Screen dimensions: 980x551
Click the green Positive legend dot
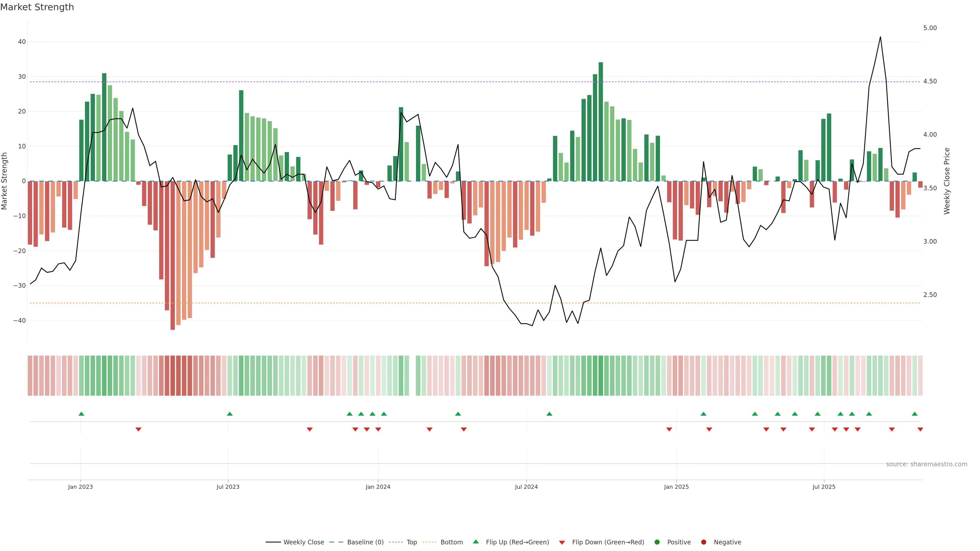click(x=657, y=542)
